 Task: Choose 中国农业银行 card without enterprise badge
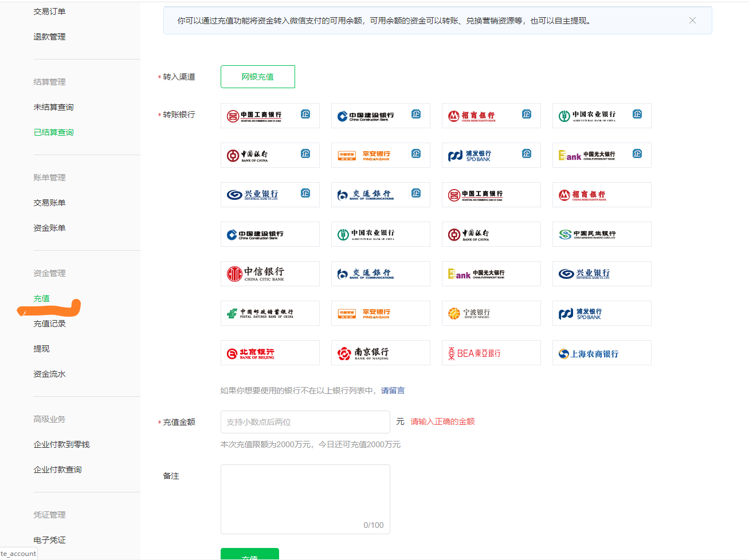381,234
